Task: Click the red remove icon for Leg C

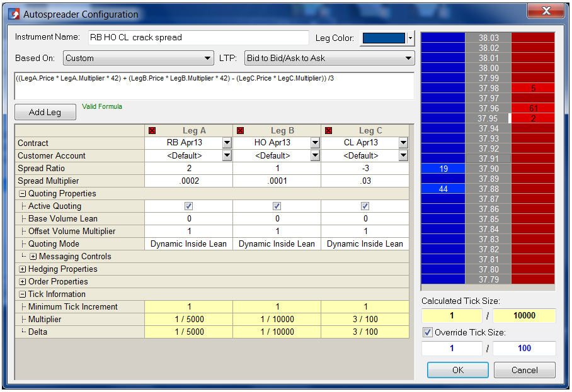Action: click(x=328, y=131)
